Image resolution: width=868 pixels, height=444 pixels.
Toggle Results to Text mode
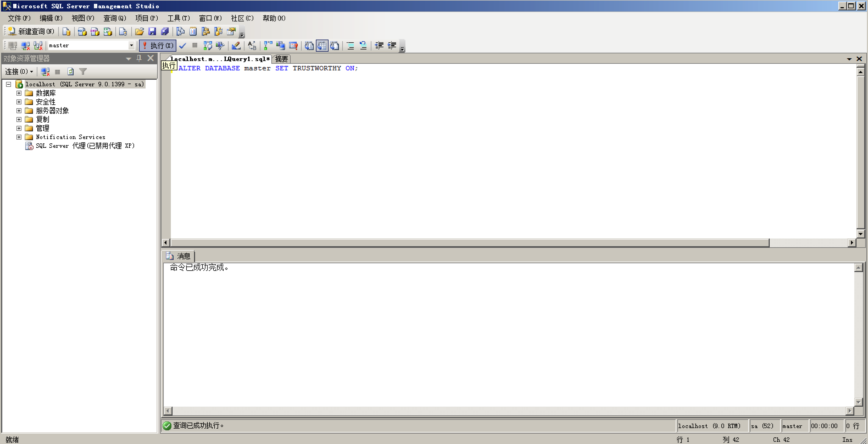tap(309, 46)
